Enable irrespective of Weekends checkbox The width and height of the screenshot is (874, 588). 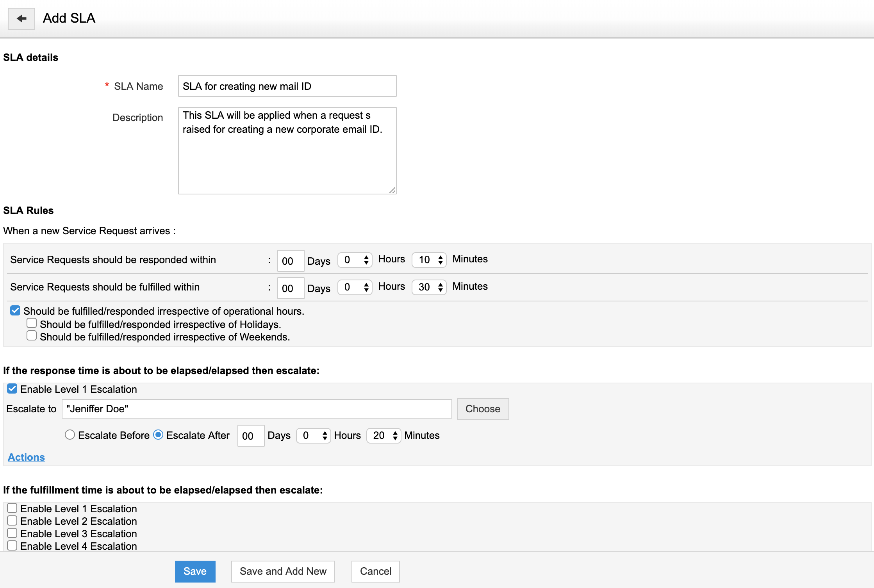32,336
